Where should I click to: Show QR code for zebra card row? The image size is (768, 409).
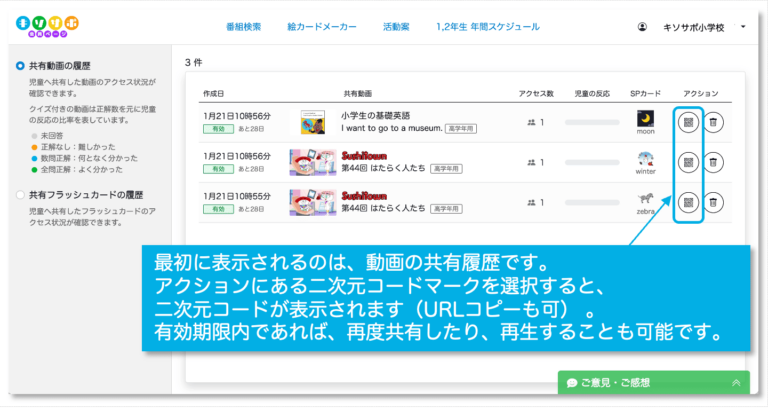coord(688,202)
